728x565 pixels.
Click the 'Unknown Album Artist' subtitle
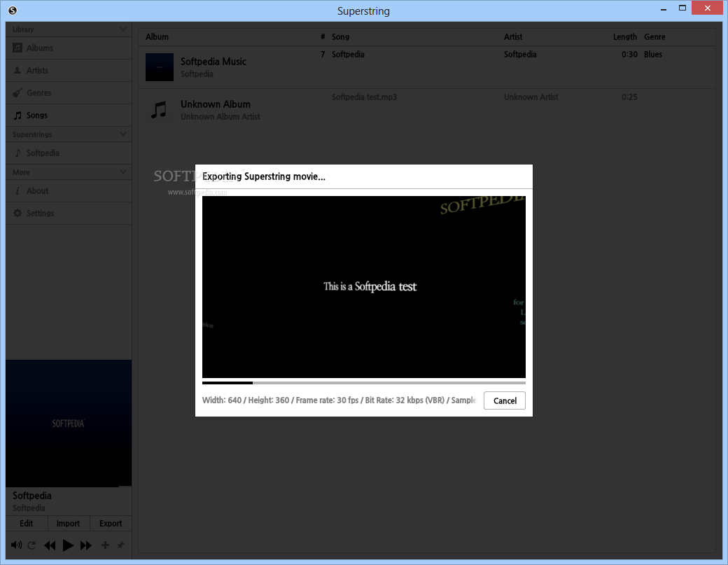pos(220,116)
